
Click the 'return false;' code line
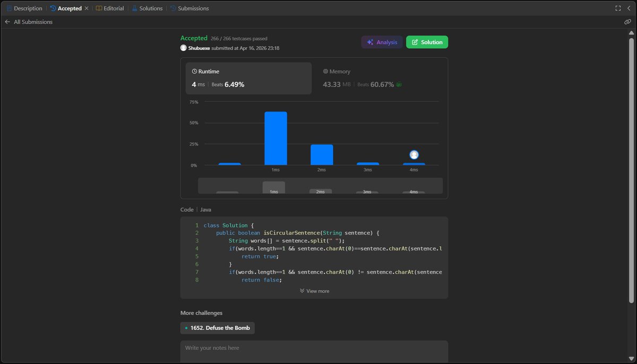(x=262, y=280)
